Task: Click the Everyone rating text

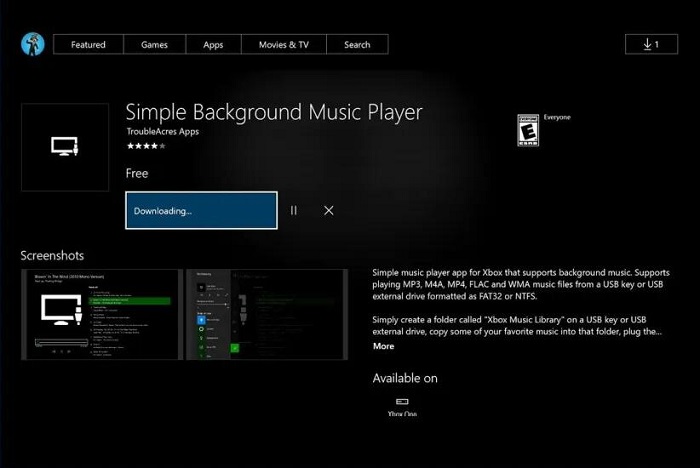Action: [557, 117]
